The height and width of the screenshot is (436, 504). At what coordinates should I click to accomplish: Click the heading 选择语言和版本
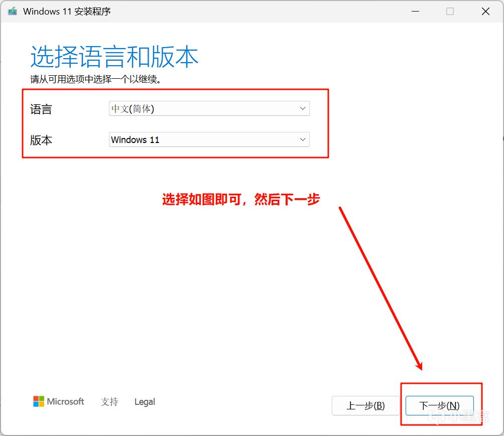pyautogui.click(x=114, y=57)
